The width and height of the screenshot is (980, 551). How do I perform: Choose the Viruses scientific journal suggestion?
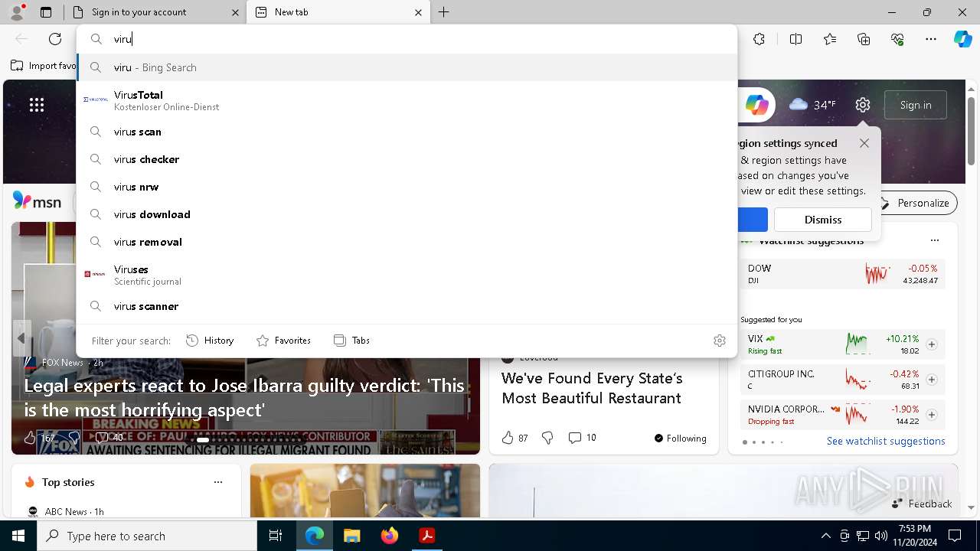click(x=407, y=275)
